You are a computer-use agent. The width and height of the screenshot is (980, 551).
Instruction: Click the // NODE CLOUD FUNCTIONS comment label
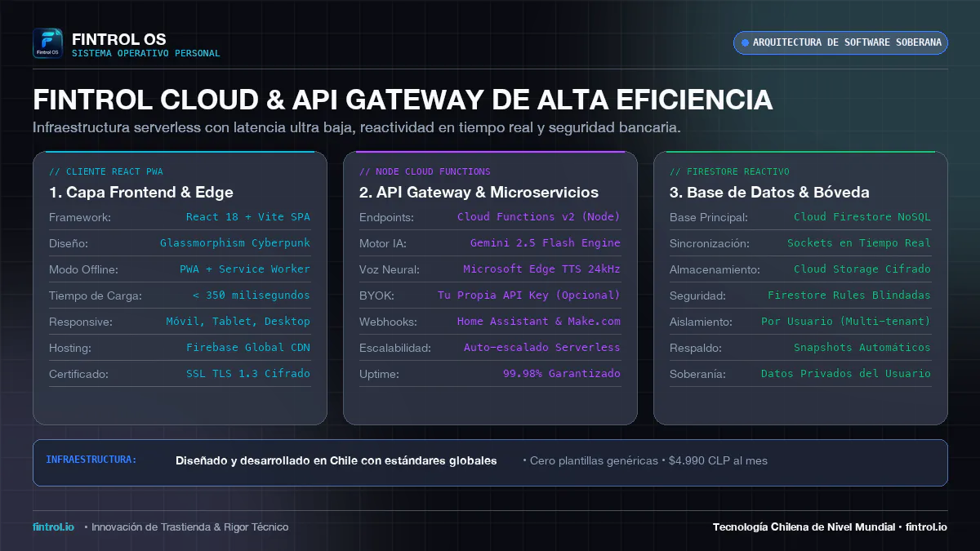click(x=425, y=171)
